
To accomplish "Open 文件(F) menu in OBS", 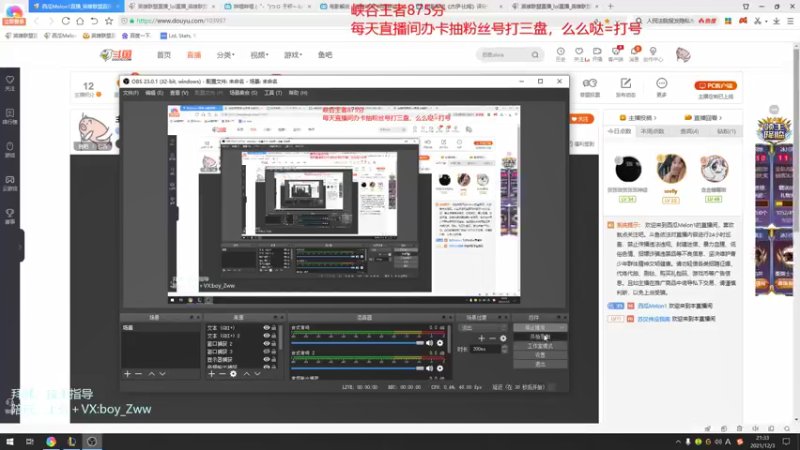I will tap(131, 93).
